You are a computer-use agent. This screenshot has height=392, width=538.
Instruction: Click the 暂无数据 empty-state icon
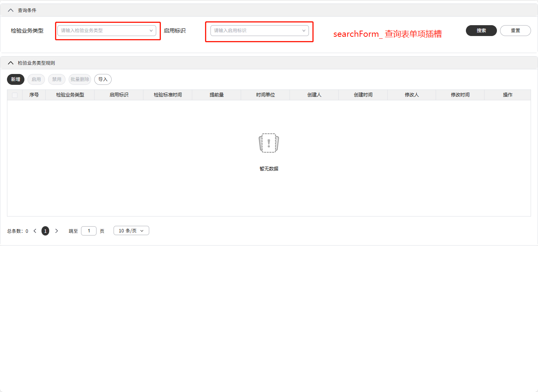(x=269, y=143)
